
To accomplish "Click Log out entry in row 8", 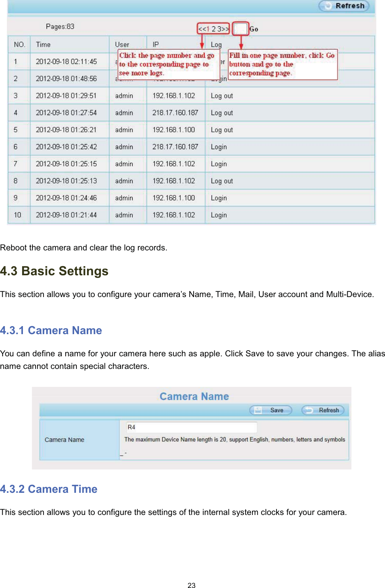I will tap(222, 181).
